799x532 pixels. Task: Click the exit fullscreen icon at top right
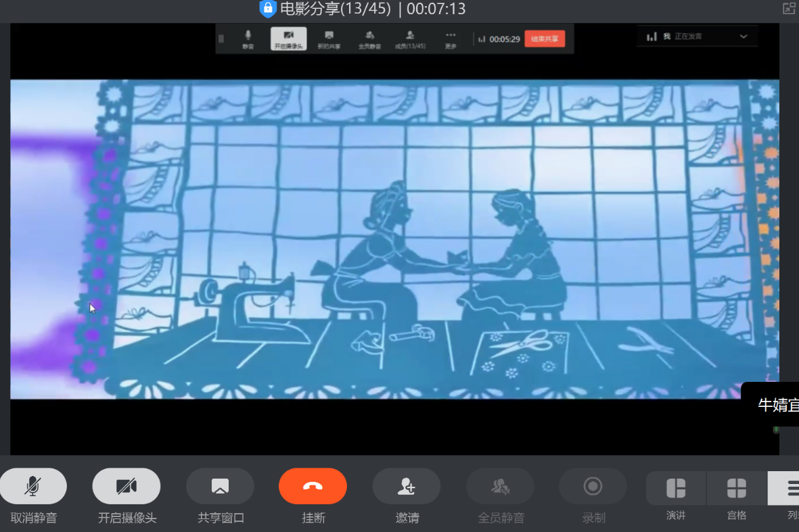click(x=789, y=8)
